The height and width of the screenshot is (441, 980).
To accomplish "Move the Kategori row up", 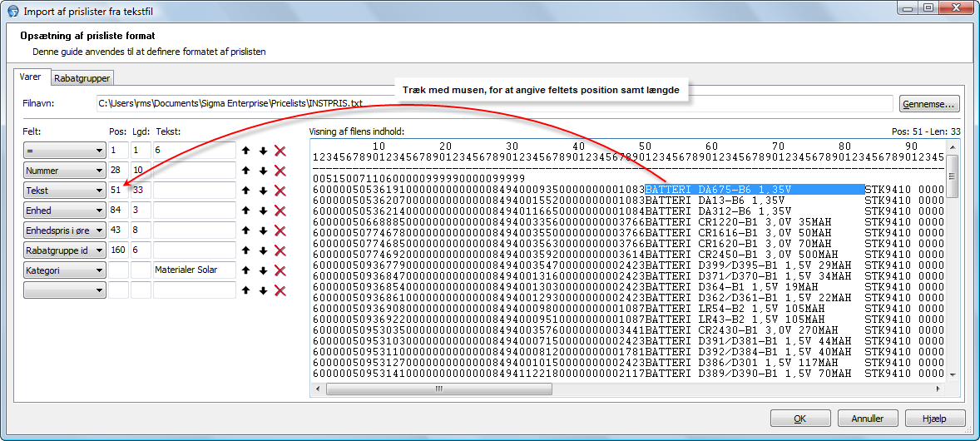I will tap(246, 271).
